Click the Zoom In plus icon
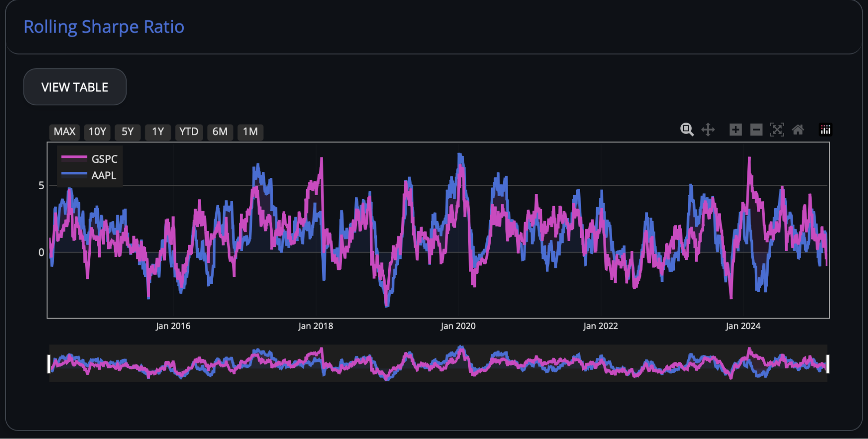Viewport: 868px width, 439px height. click(736, 130)
